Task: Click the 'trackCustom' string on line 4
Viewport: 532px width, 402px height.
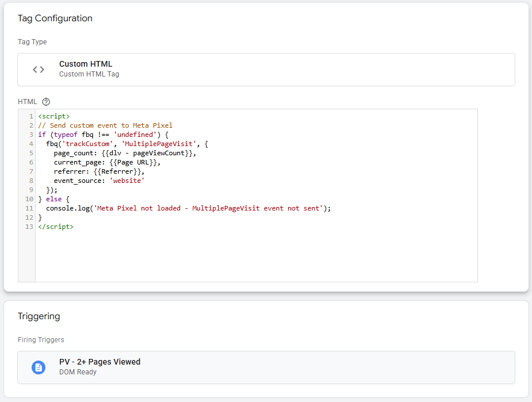Action: [87, 144]
